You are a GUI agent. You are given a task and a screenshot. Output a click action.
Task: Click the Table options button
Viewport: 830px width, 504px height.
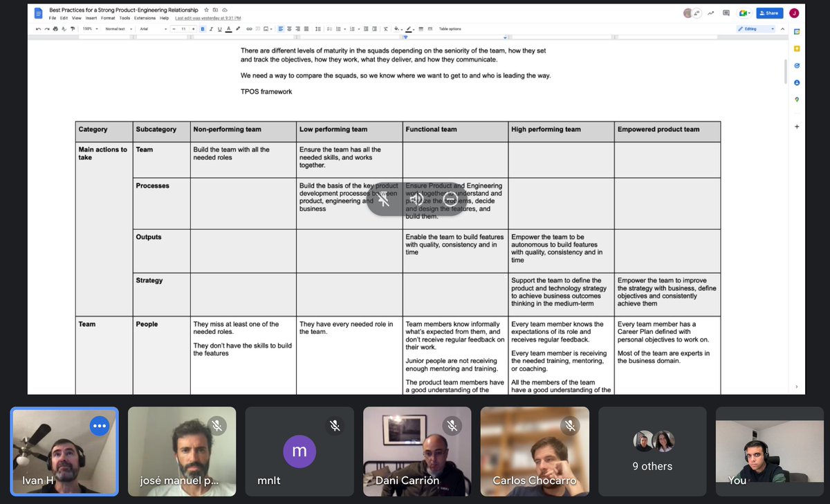[450, 29]
